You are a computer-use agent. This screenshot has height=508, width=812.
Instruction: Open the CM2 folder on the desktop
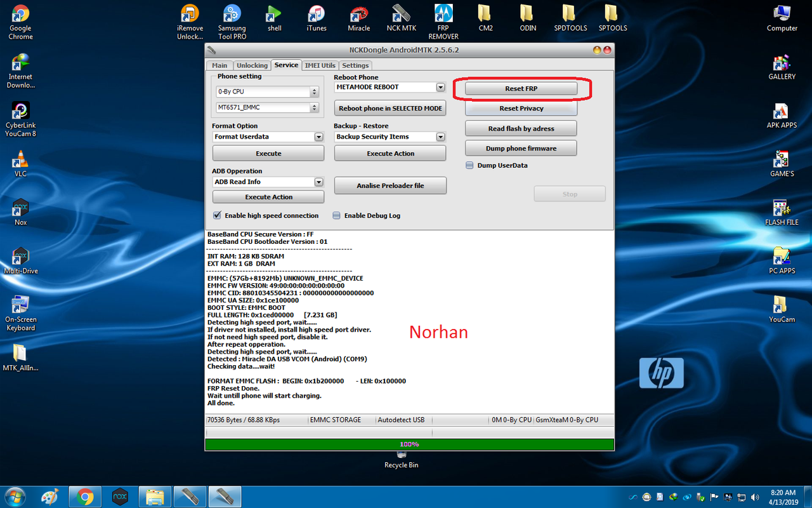485,18
